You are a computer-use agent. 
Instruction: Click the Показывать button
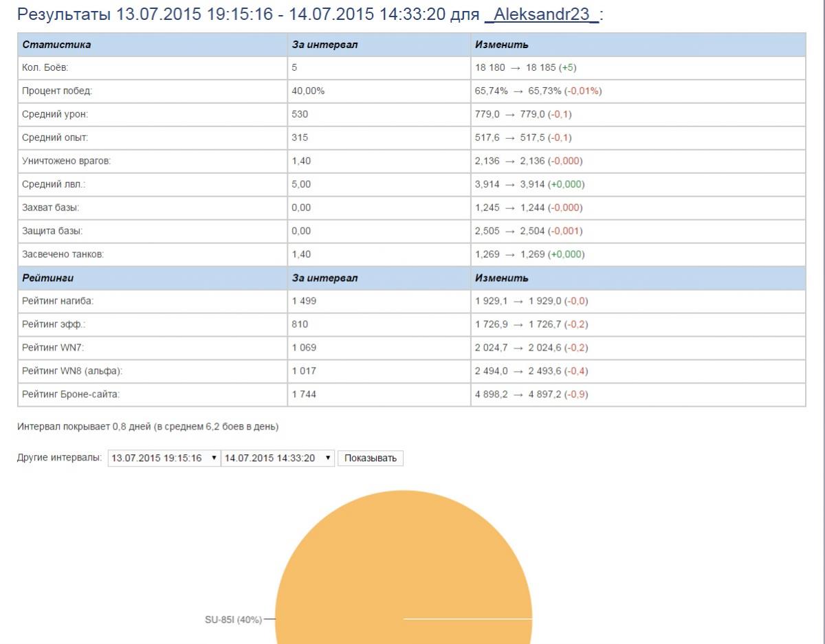click(x=371, y=458)
